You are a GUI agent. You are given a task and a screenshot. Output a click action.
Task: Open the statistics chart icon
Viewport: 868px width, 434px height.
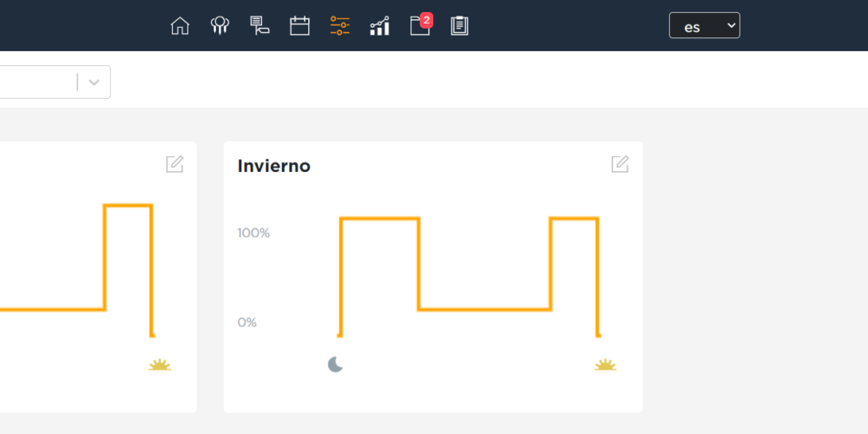[x=379, y=26]
